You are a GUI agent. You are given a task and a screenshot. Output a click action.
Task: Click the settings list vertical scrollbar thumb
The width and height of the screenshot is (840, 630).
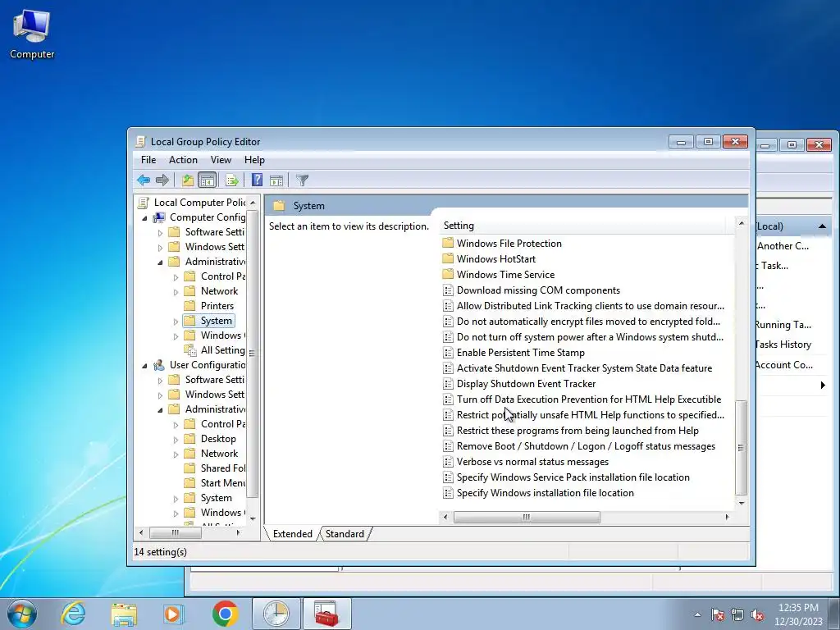pos(741,448)
